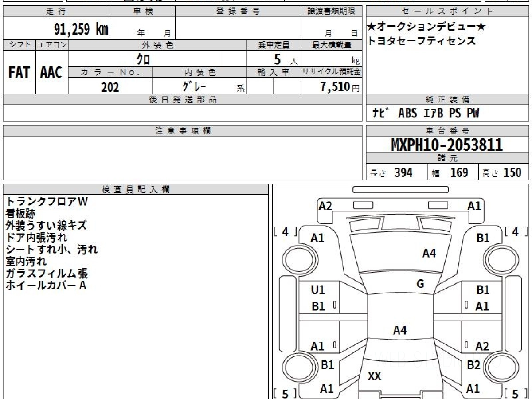This screenshot has height=399, width=532.
Task: Select the XX mark on the rear panel
Action: pos(375,377)
